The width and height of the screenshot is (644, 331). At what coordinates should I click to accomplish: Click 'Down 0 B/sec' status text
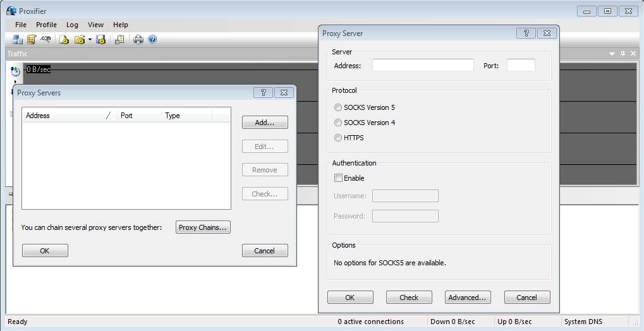point(453,322)
